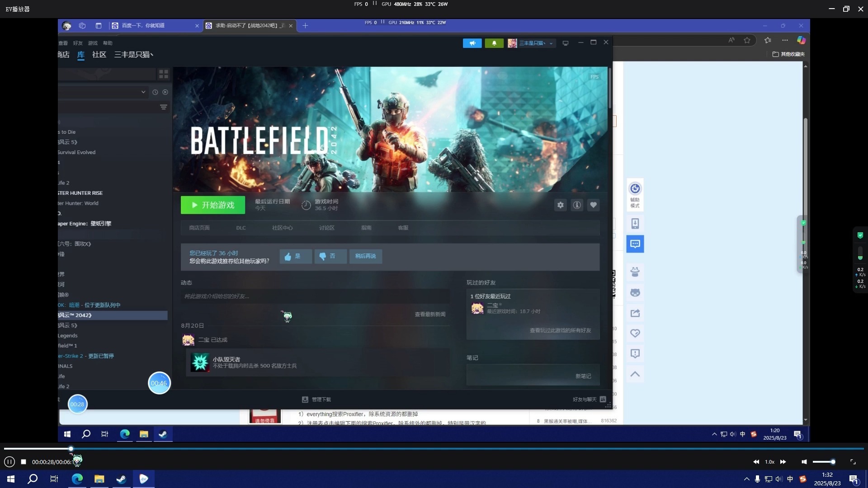
Task: Open the Windows Start menu on bottom taskbar
Action: pos(11,479)
